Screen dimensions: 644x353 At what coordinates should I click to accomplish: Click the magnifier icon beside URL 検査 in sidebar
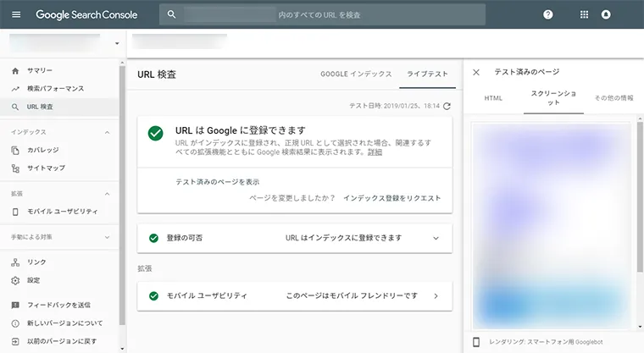coord(15,107)
